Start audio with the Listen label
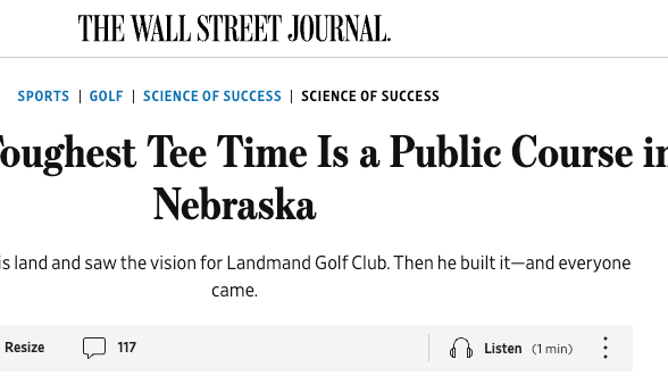The height and width of the screenshot is (376, 668). point(503,348)
